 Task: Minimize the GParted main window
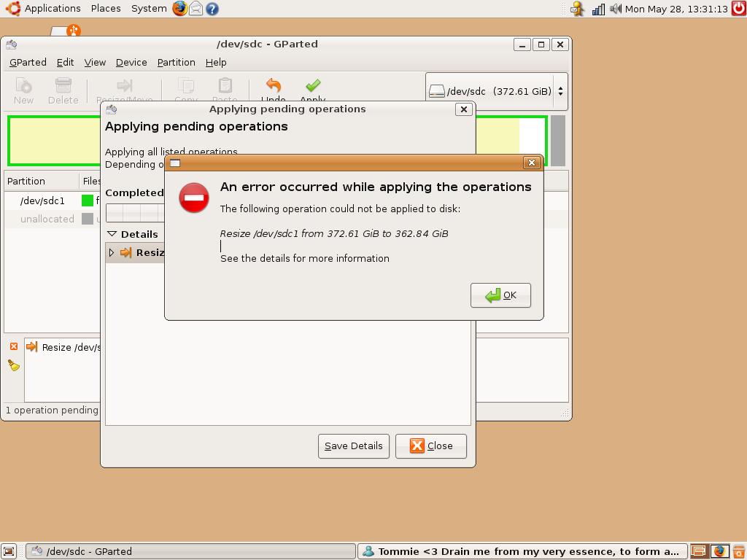[522, 44]
